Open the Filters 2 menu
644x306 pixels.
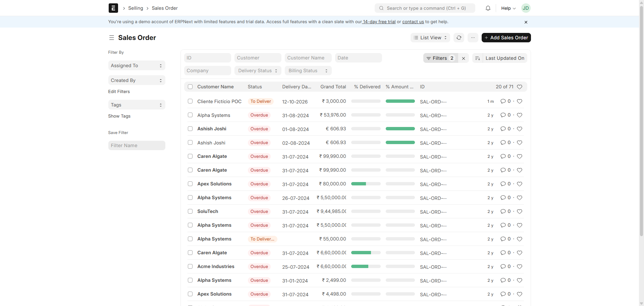click(440, 58)
